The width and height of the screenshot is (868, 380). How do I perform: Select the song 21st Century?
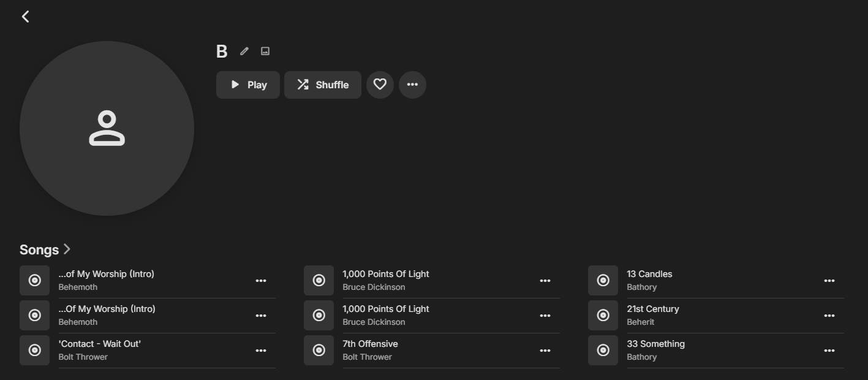click(653, 309)
